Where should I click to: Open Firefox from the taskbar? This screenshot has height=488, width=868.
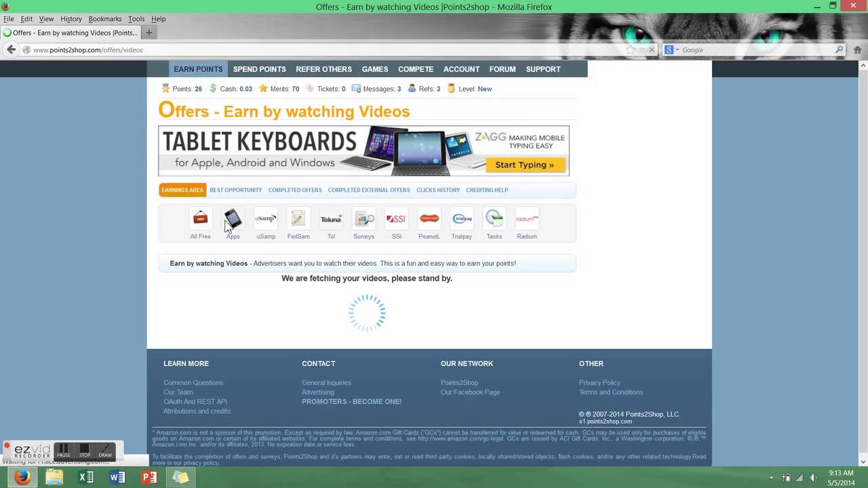(x=22, y=477)
